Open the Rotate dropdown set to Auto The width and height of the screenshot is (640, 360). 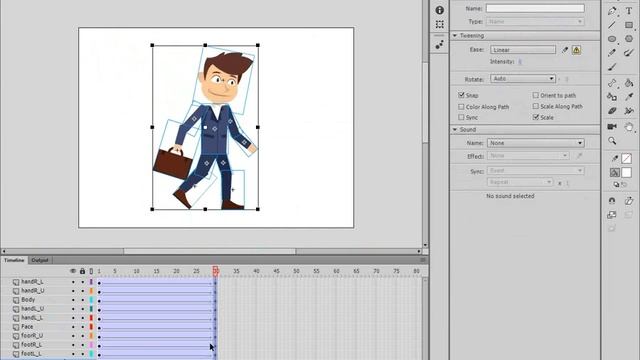pyautogui.click(x=522, y=78)
